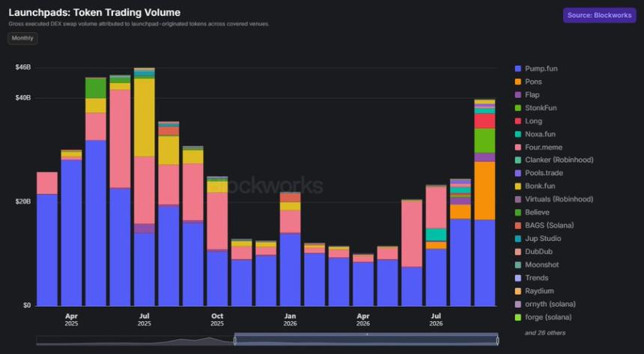
Task: Toggle Bonk.fun legend entry
Action: pos(535,186)
